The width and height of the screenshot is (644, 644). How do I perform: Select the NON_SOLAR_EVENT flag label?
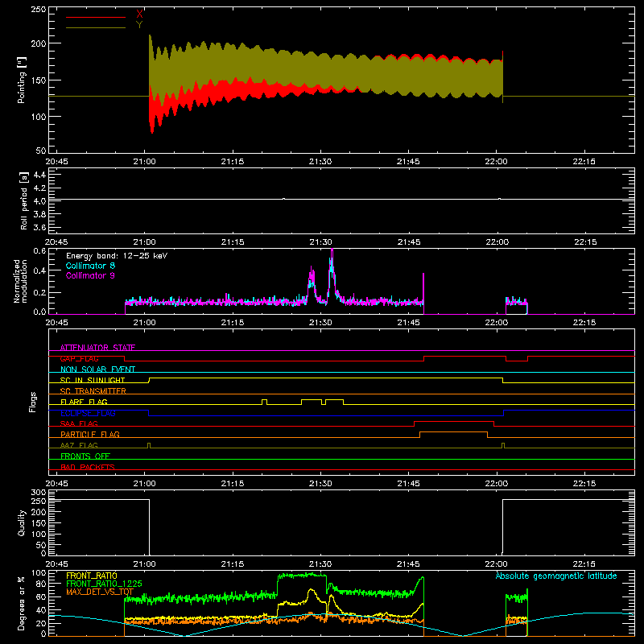[x=97, y=369]
